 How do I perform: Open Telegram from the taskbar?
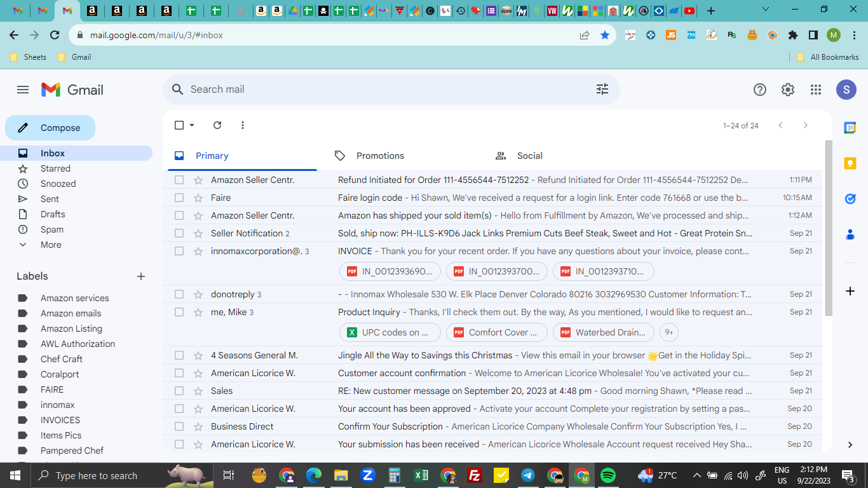(x=528, y=475)
